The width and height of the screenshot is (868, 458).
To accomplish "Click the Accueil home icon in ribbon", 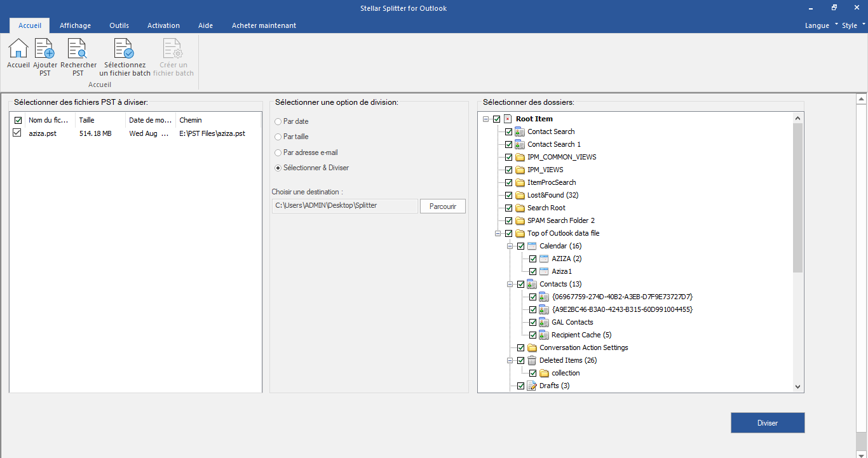I will (18, 48).
